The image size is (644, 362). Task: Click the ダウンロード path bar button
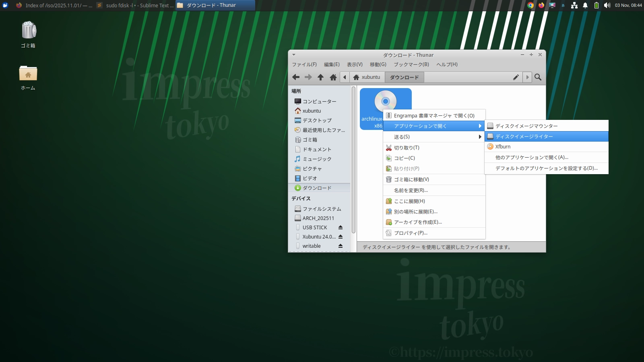404,77
